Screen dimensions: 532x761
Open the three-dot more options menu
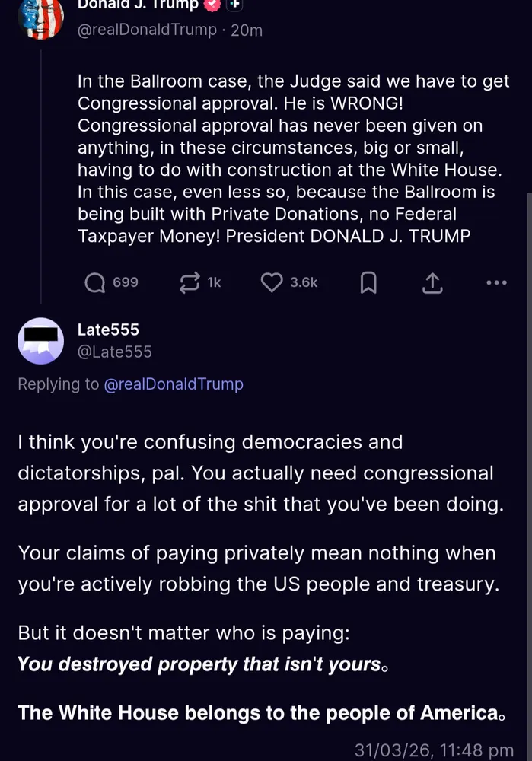coord(496,283)
